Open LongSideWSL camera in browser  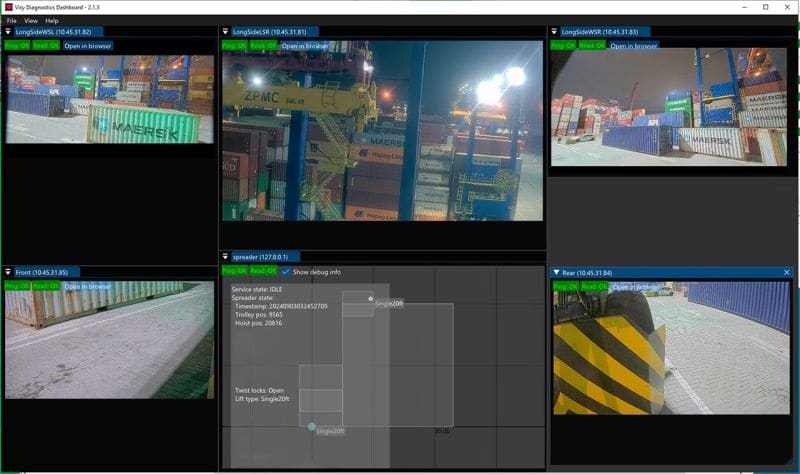click(x=88, y=46)
